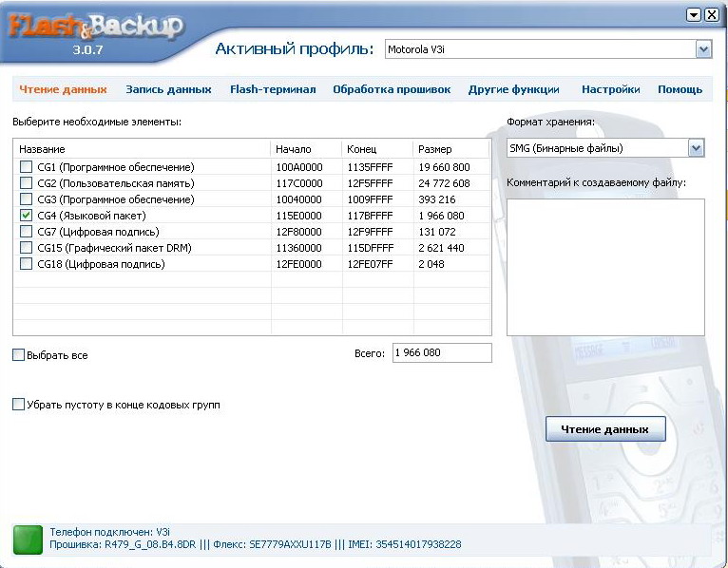Click the Чтение данных button
This screenshot has width=728, height=568.
[605, 429]
